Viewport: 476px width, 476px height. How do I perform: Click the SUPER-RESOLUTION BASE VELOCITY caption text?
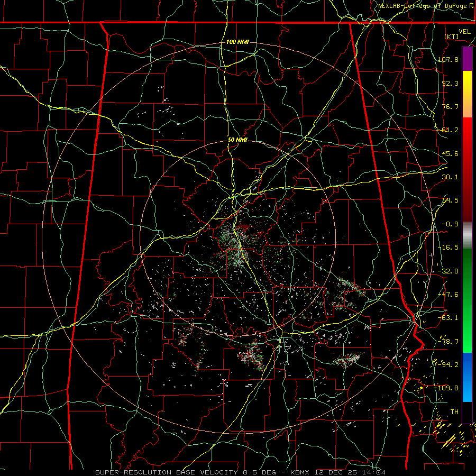(x=167, y=472)
